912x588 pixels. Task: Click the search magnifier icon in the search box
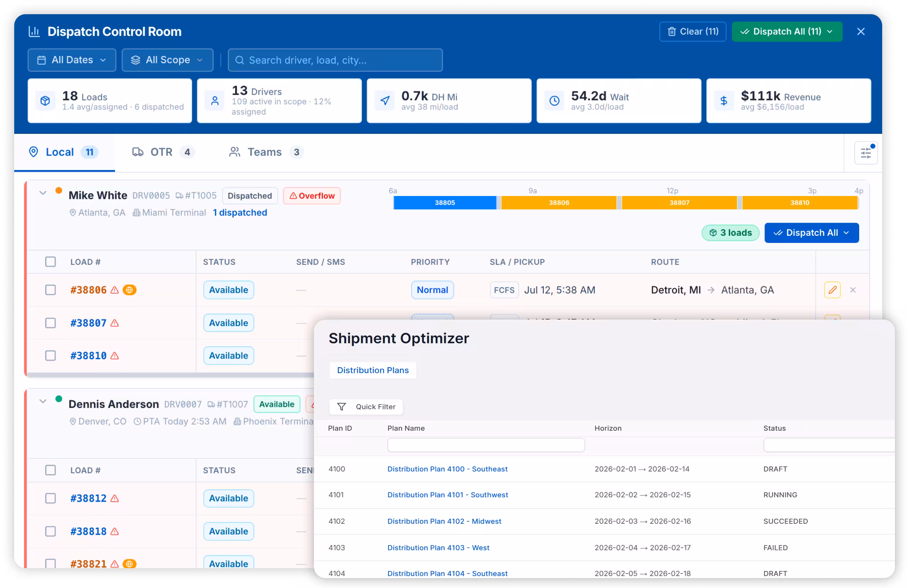coord(239,60)
